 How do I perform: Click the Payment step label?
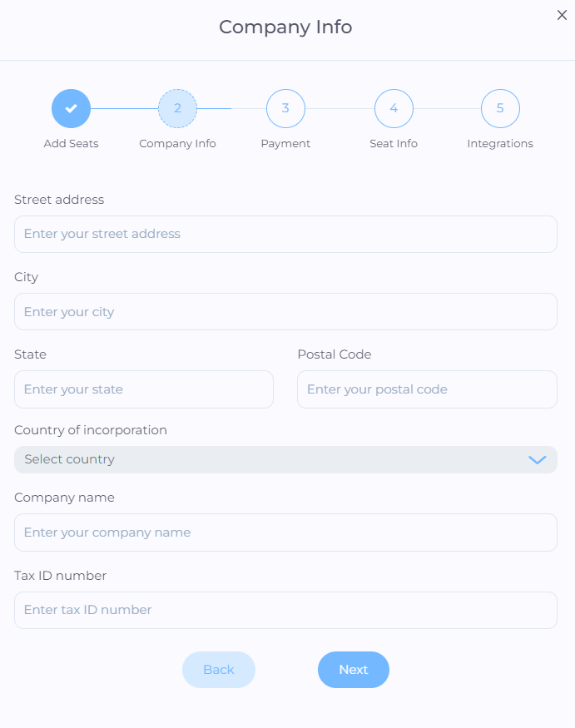pyautogui.click(x=285, y=143)
